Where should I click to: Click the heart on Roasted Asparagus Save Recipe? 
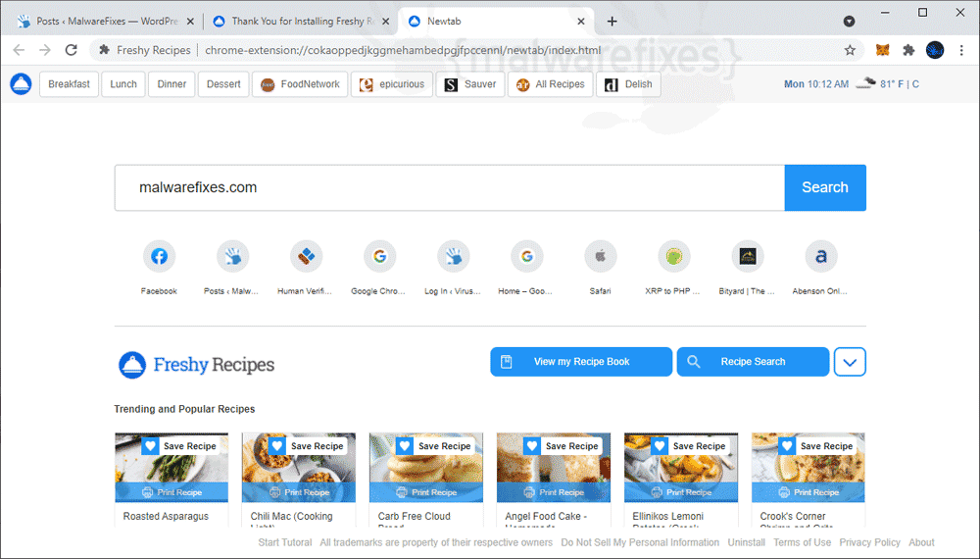pyautogui.click(x=150, y=446)
